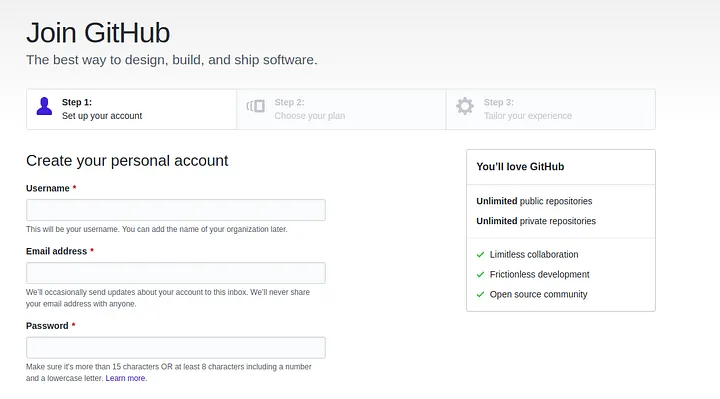This screenshot has width=720, height=399.
Task: Select the Step 2 Choose your plan tab
Action: [341, 109]
